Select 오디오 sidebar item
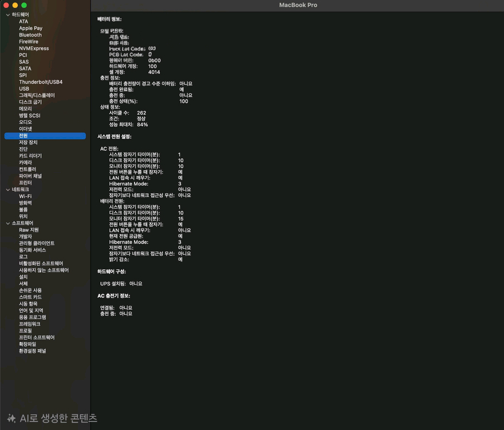The image size is (504, 430). 25,122
